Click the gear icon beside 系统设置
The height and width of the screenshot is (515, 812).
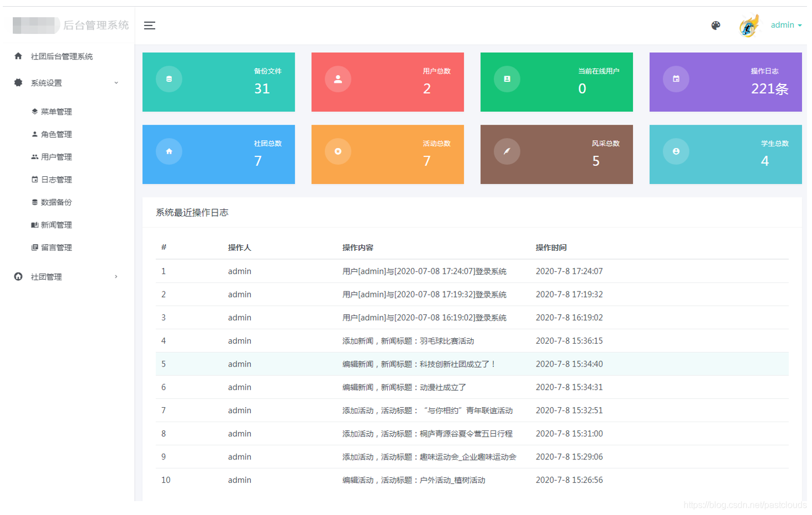point(18,82)
